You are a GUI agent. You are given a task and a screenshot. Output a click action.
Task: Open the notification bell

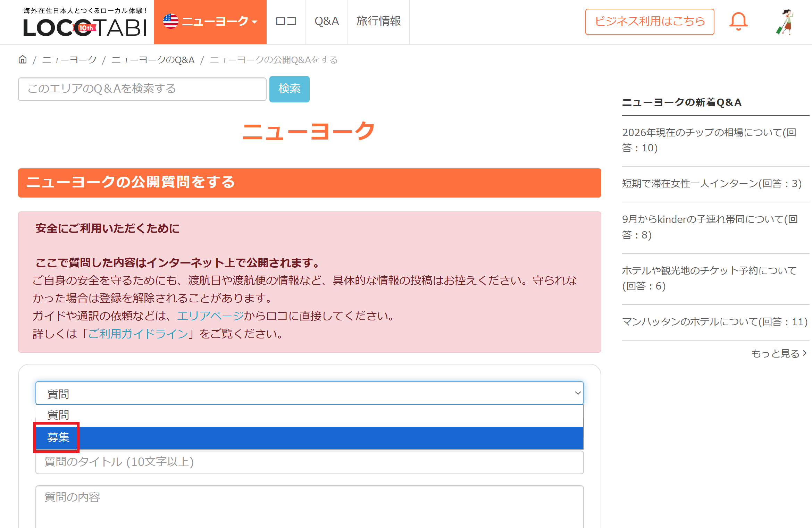point(738,22)
